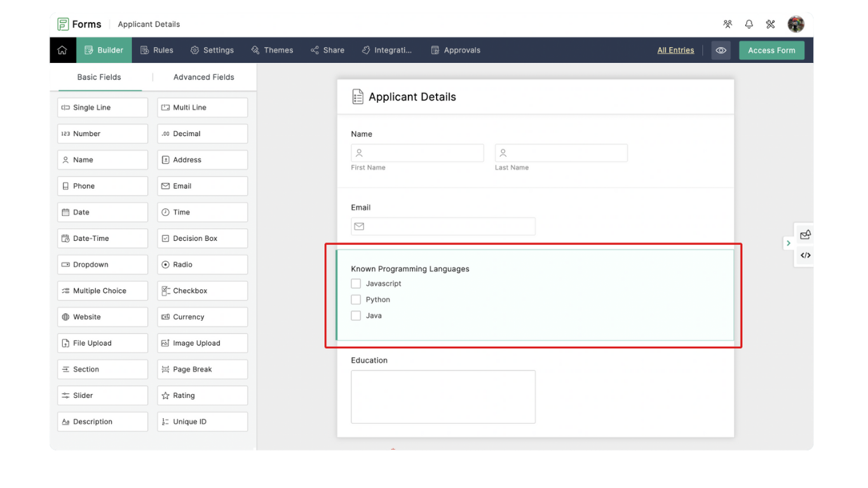868x488 pixels.
Task: Select the Advanced Fields tab
Action: coord(204,77)
